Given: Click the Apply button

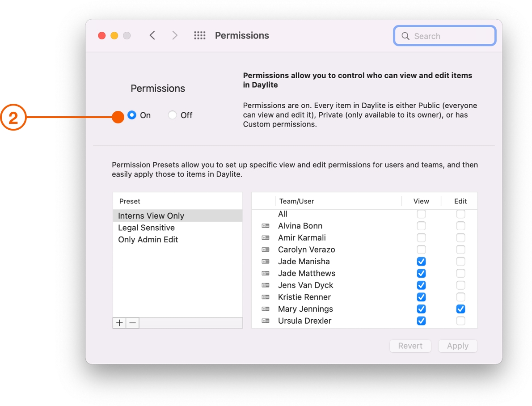Looking at the screenshot, I should coord(457,346).
